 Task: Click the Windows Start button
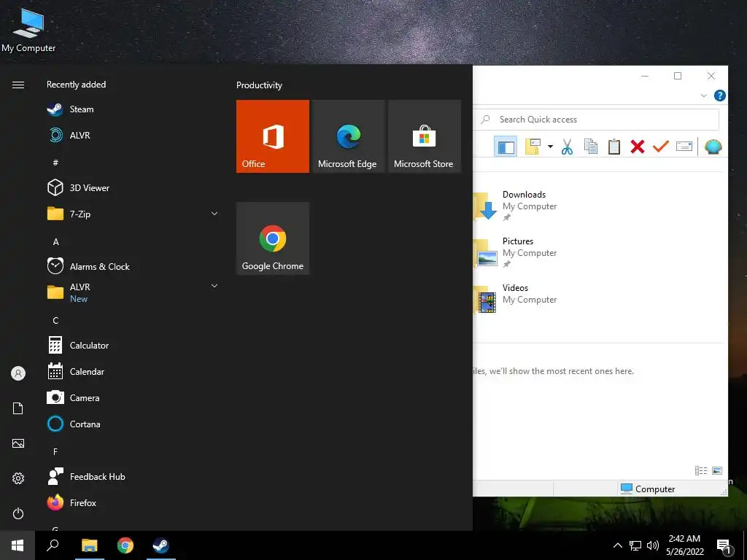[x=18, y=545]
